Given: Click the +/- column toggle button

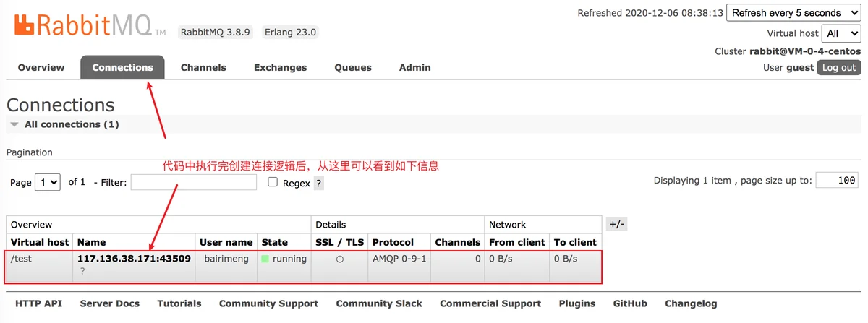Looking at the screenshot, I should pyautogui.click(x=616, y=224).
